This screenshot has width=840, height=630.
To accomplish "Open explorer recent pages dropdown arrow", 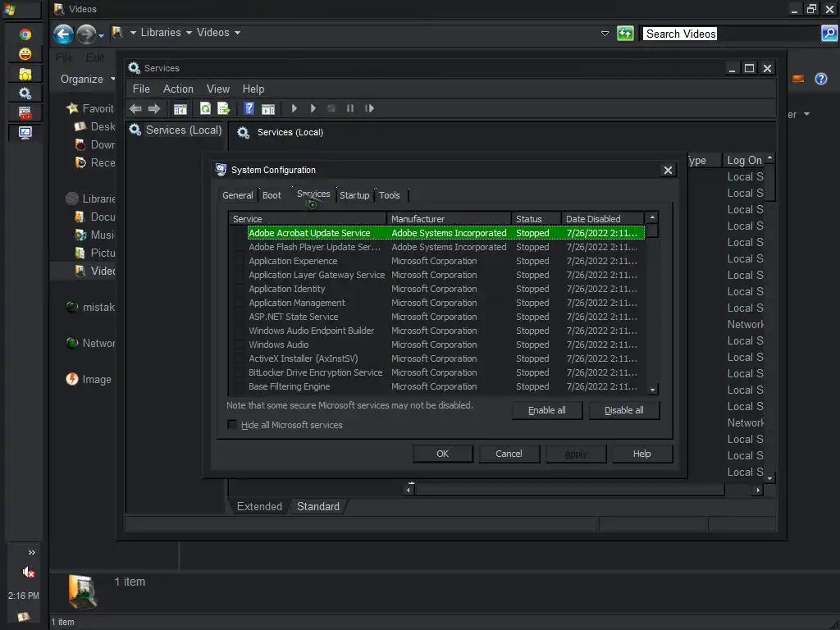I will [101, 36].
